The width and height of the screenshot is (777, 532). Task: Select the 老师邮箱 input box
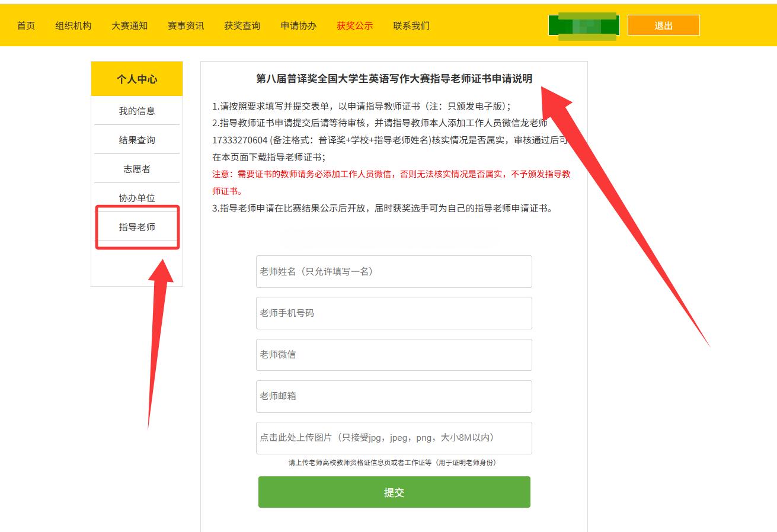394,396
